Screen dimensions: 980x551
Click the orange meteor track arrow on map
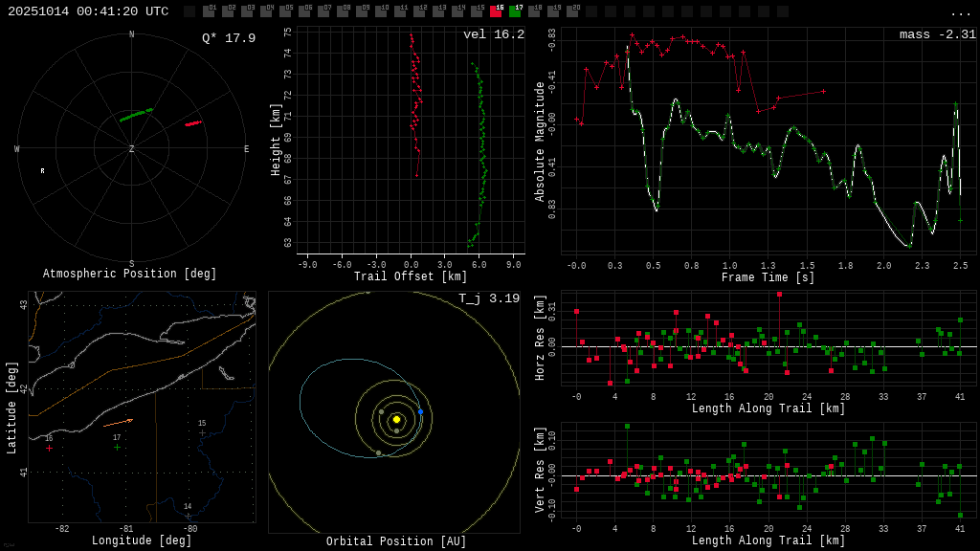click(x=118, y=423)
